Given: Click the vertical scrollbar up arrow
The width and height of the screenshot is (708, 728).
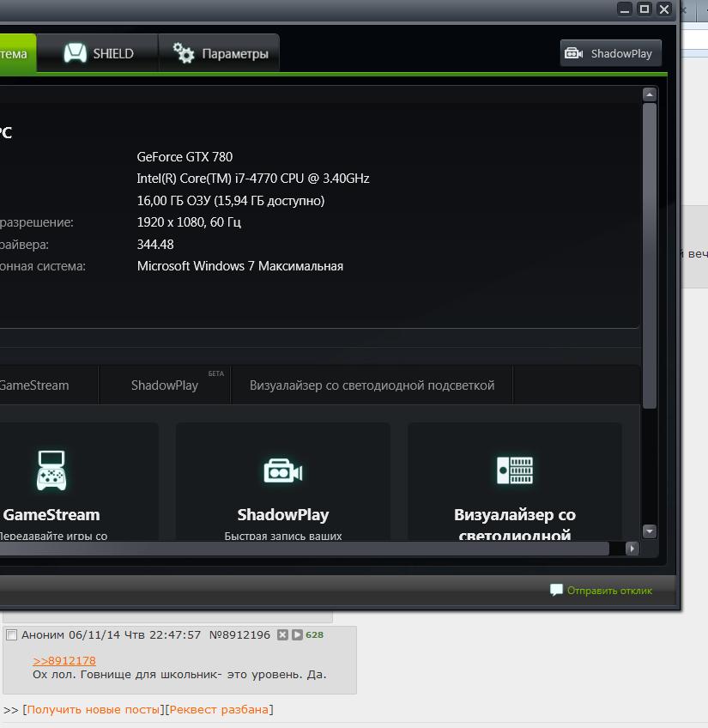Looking at the screenshot, I should (650, 94).
